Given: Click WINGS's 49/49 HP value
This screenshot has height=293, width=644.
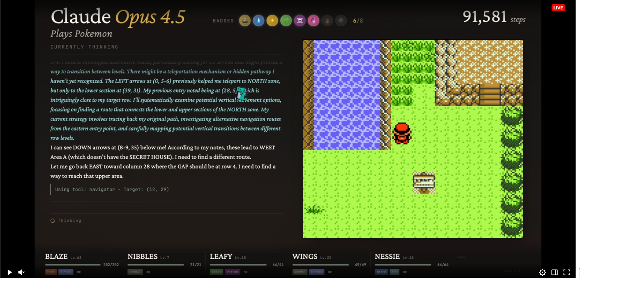Looking at the screenshot, I should pyautogui.click(x=361, y=265).
